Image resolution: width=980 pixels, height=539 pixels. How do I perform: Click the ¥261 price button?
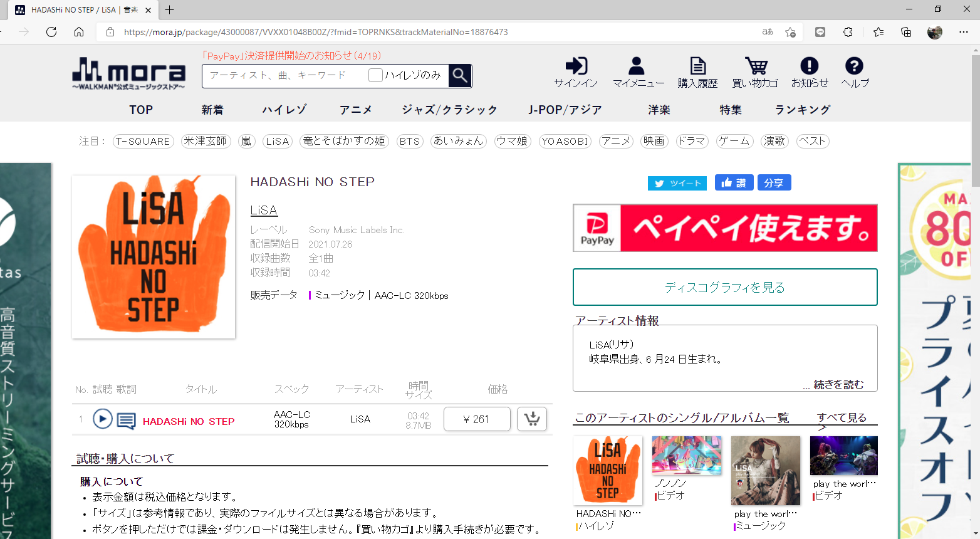(477, 419)
